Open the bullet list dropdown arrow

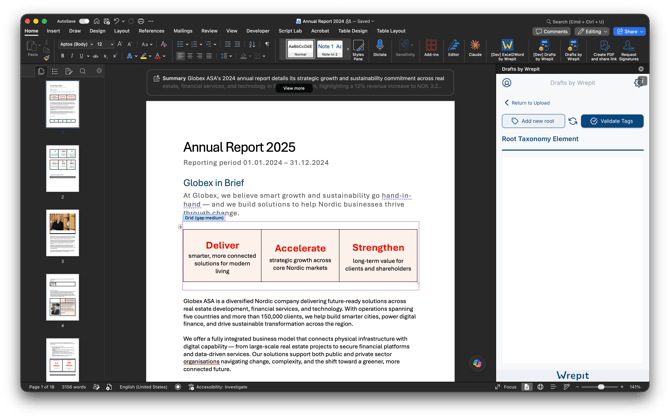click(187, 44)
